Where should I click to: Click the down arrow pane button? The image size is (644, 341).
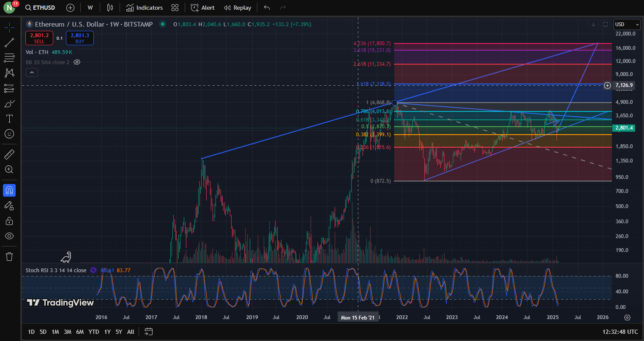[594, 24]
